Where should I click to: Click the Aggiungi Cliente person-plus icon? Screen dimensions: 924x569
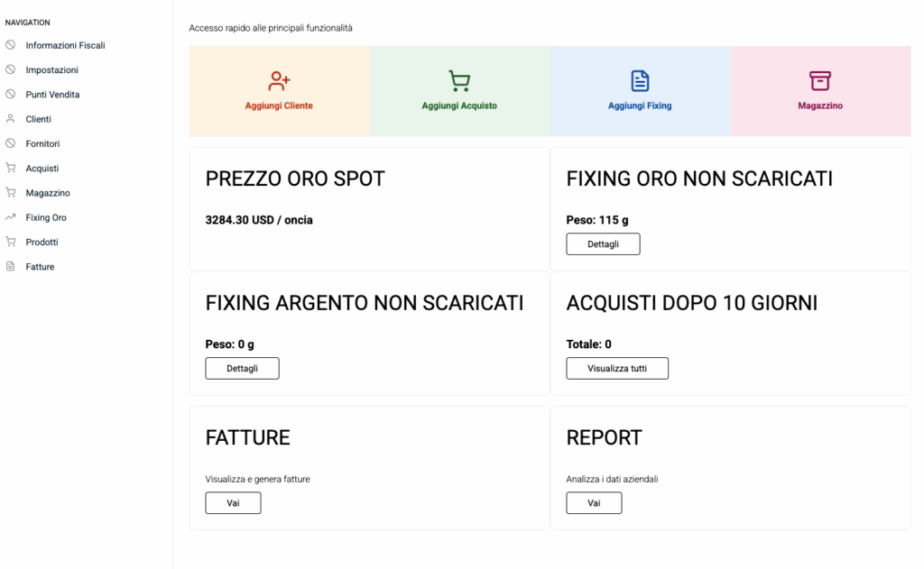[279, 81]
